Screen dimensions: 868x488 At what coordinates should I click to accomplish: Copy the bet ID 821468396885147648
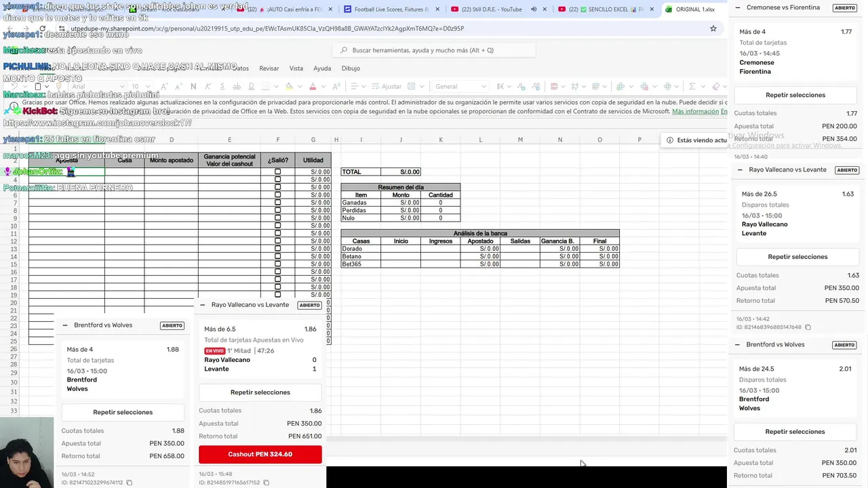[808, 327]
